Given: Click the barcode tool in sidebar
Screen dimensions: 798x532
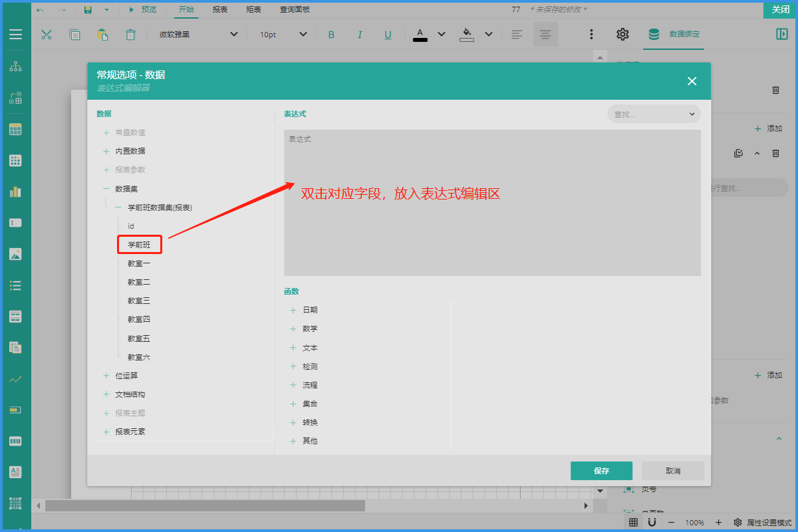Looking at the screenshot, I should tap(15, 441).
